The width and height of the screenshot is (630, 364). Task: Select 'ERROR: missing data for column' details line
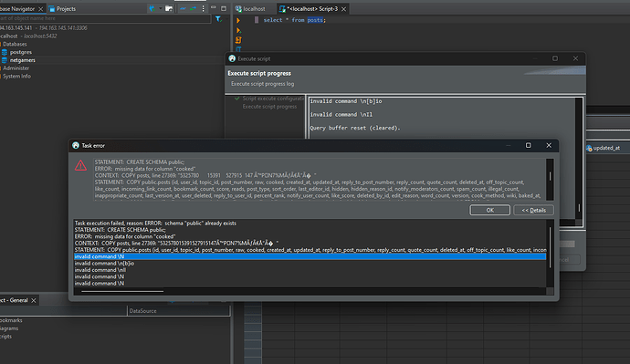click(x=125, y=236)
